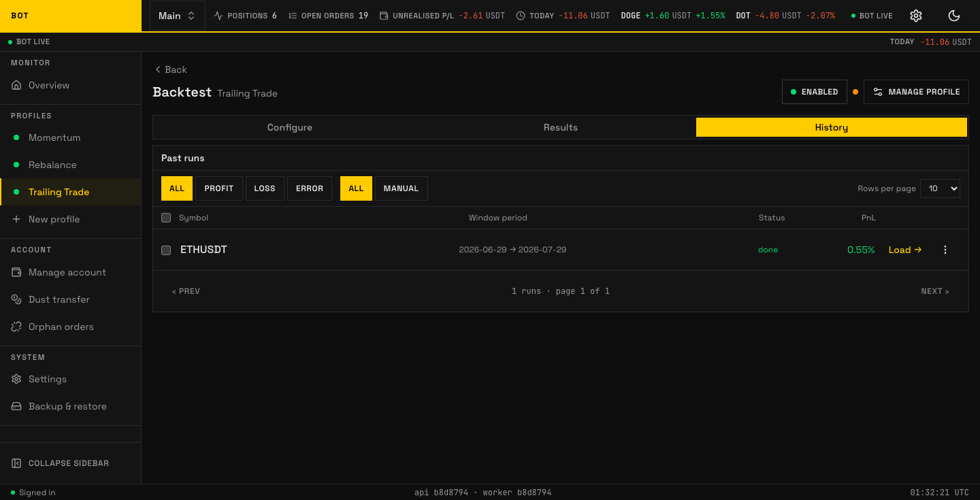The height and width of the screenshot is (500, 980).
Task: Click the 0.55% PnL value
Action: [x=861, y=250]
